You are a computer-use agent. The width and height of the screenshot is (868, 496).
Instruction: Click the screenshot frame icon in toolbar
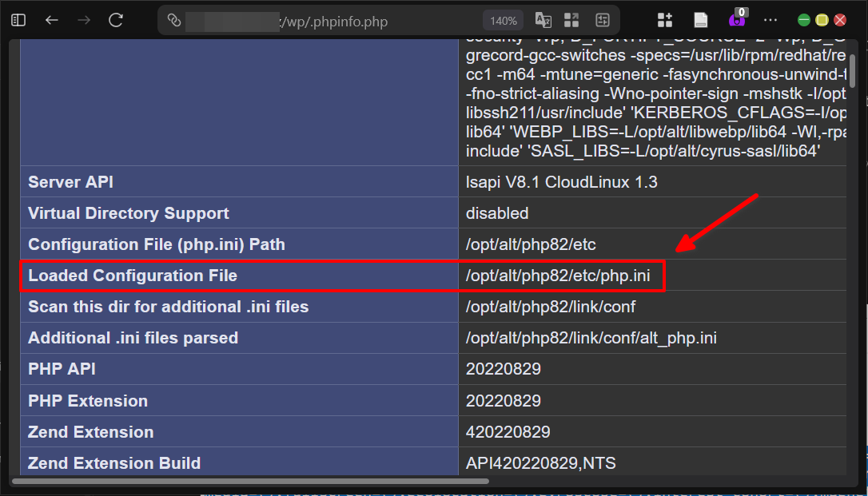click(602, 20)
